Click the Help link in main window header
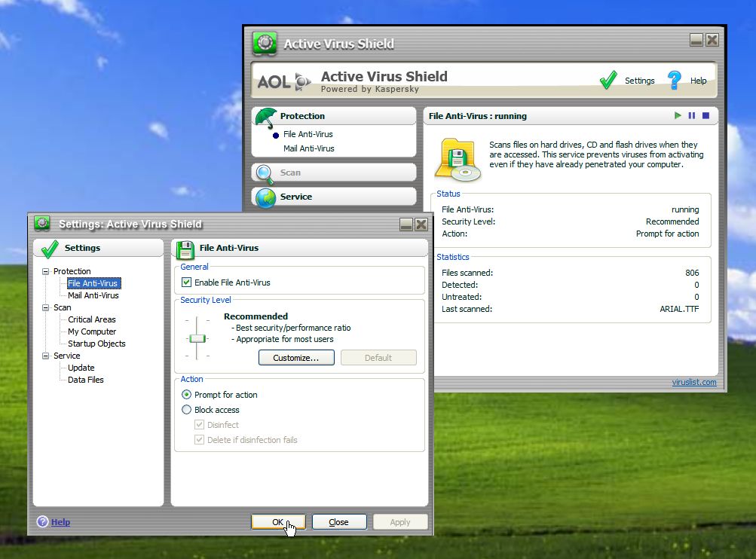756x559 pixels. click(698, 81)
